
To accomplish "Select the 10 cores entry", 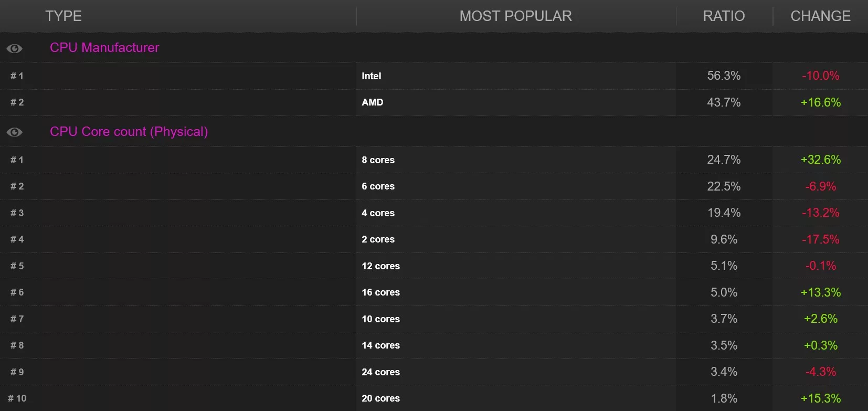I will 381,319.
